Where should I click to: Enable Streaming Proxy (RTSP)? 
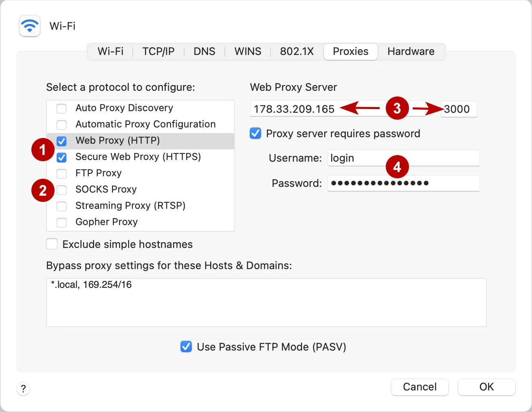(62, 206)
